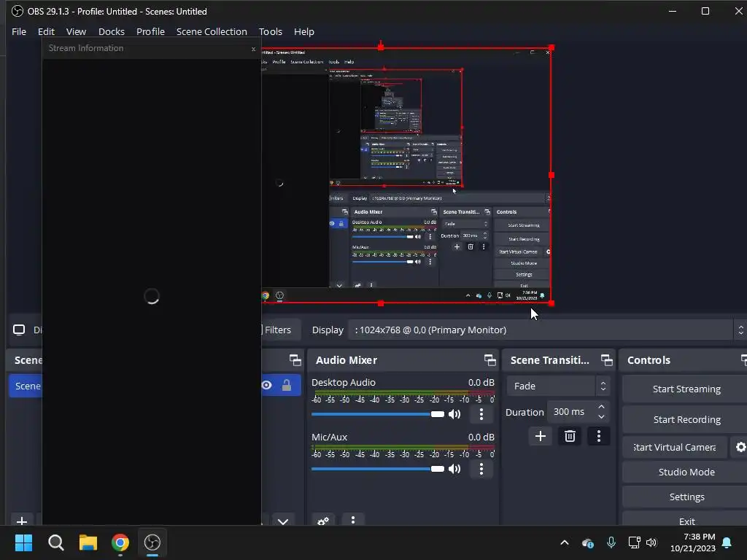The image size is (747, 560).
Task: Mute Mic/Aux speaker icon
Action: [x=454, y=469]
